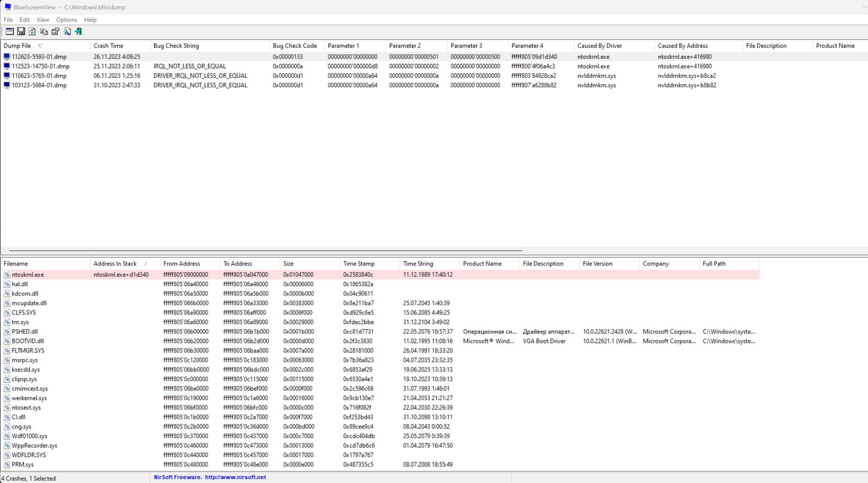Image resolution: width=868 pixels, height=483 pixels.
Task: Click the Save Selected Items floppy icon
Action: click(21, 31)
